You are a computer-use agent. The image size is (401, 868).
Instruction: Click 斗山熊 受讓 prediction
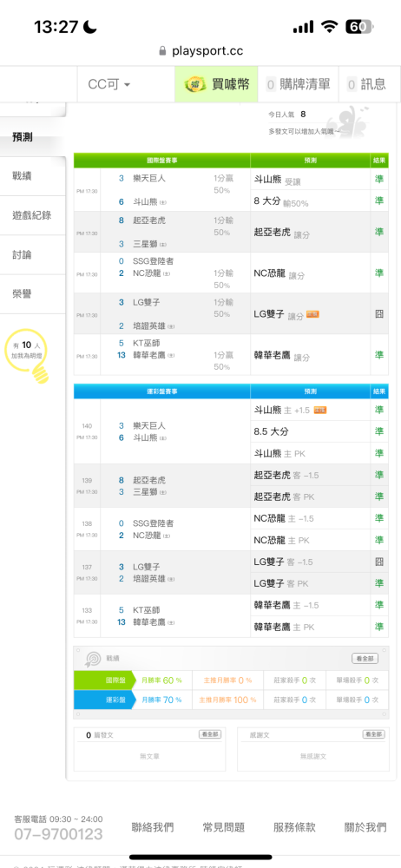[278, 180]
